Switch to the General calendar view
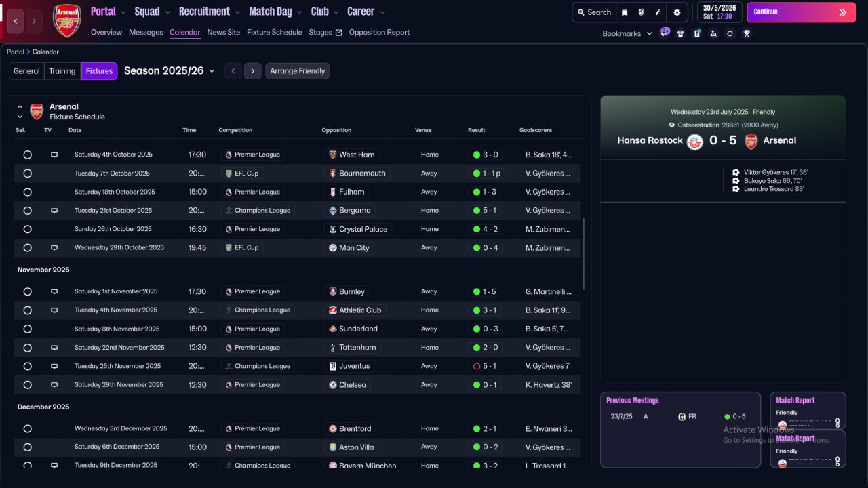Viewport: 868px width, 488px height. click(x=26, y=71)
